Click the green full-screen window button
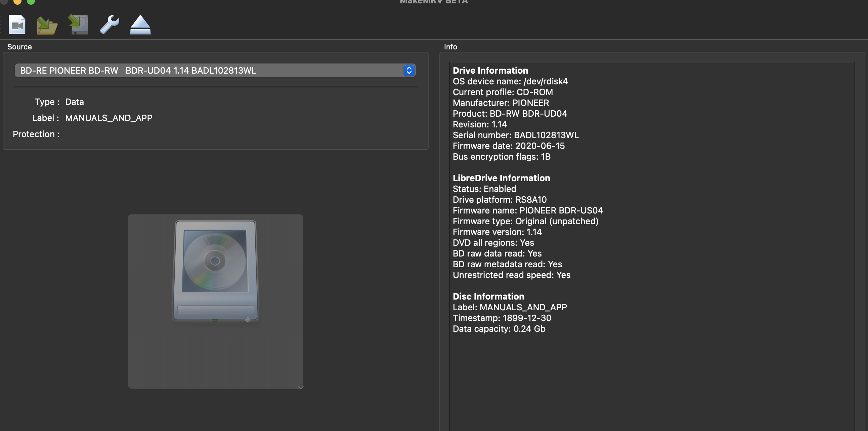The height and width of the screenshot is (431, 868). (31, 2)
